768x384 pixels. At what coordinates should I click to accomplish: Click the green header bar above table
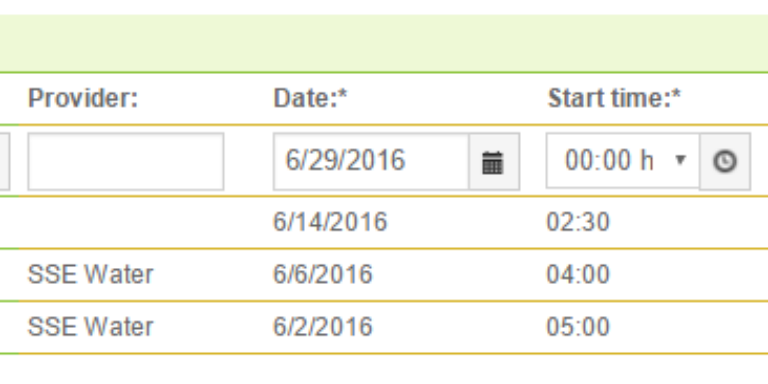(x=384, y=43)
